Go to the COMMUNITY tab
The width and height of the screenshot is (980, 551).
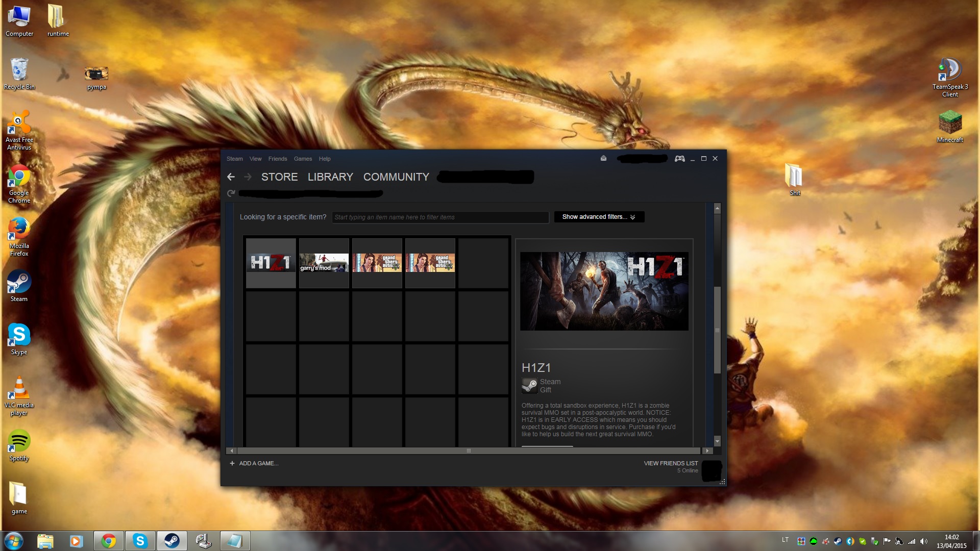pyautogui.click(x=396, y=177)
